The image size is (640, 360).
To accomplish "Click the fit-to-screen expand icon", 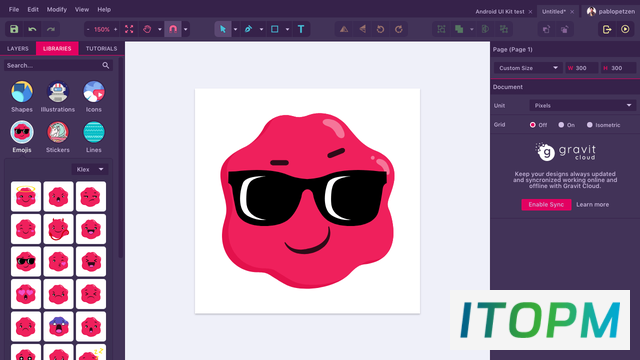I will (129, 29).
